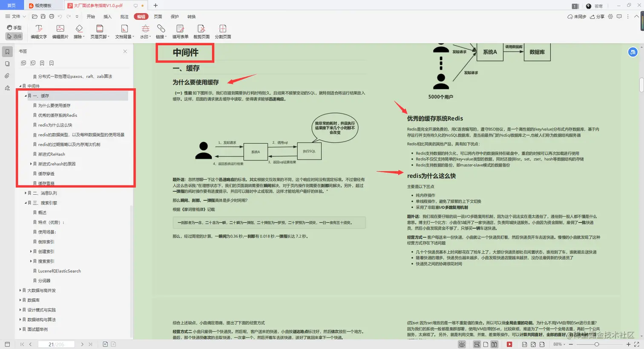The width and height of the screenshot is (644, 349).
Task: Select bookmark 分词器
Action: click(x=44, y=281)
